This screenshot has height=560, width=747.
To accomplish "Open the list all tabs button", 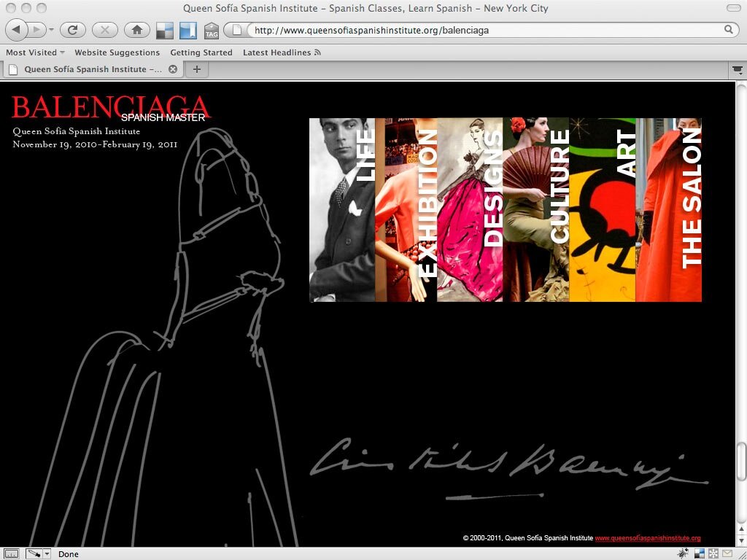I will [x=738, y=70].
